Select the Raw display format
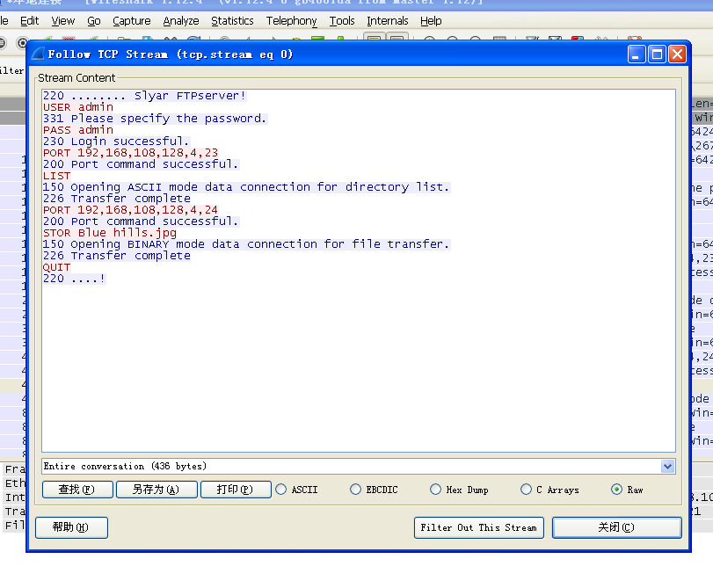Viewport: 713px width, 588px height. point(628,490)
